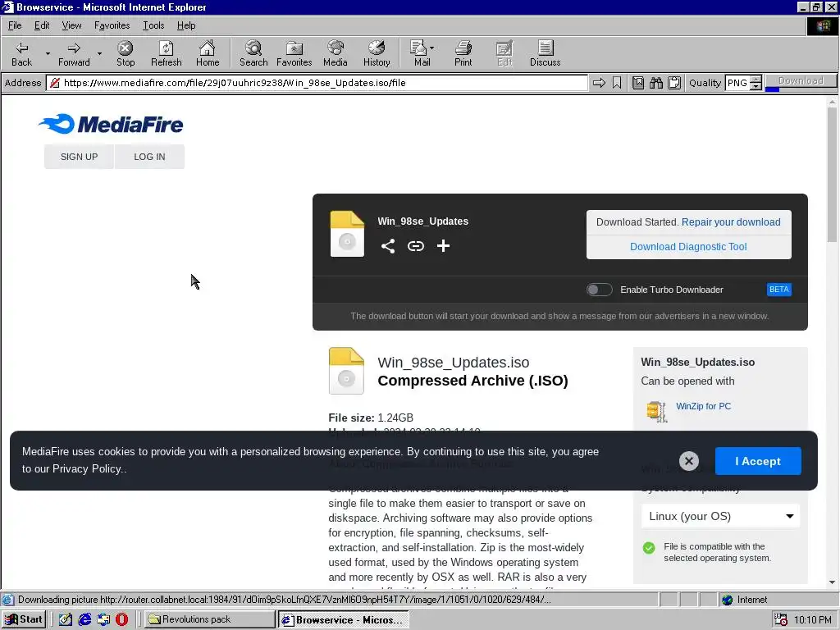Open the Favorites menu
This screenshot has height=630, width=840.
point(112,25)
